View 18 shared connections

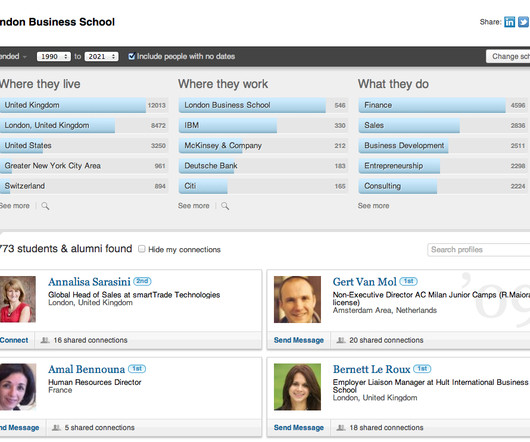pos(386,428)
